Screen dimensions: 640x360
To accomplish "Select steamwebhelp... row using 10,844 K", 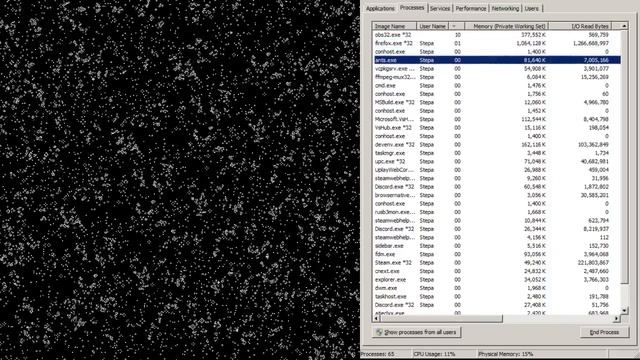I will click(x=497, y=220).
